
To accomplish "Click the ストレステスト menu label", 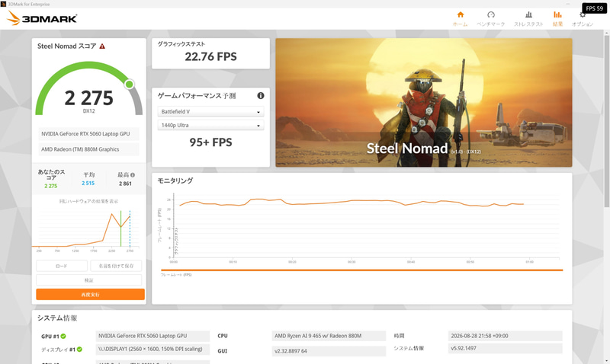I will pyautogui.click(x=528, y=24).
